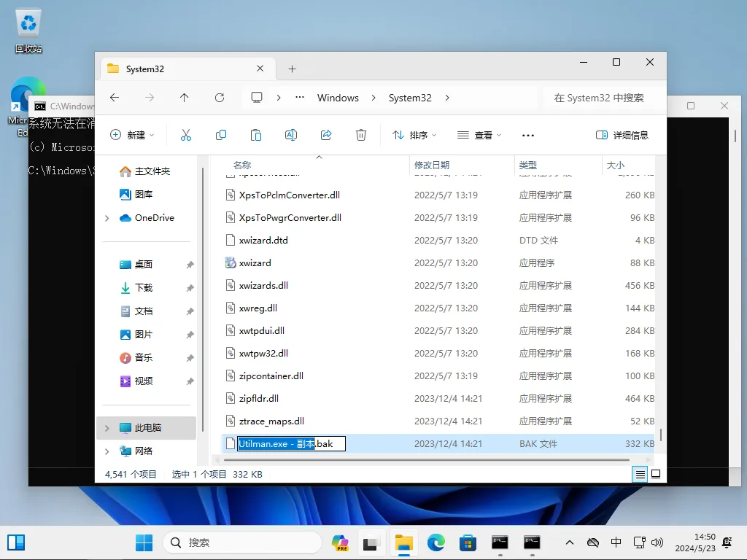Refresh the System32 folder view
This screenshot has height=560, width=747.
point(220,98)
